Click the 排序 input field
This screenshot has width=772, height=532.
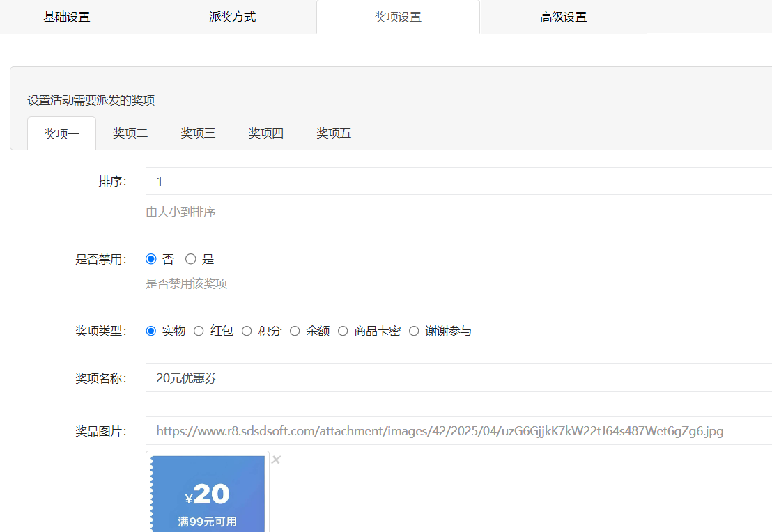pos(458,181)
